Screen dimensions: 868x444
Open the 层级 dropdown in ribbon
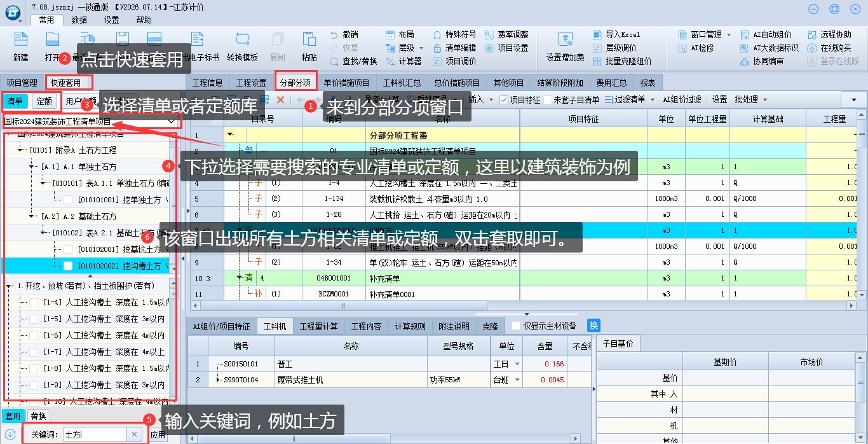(420, 48)
